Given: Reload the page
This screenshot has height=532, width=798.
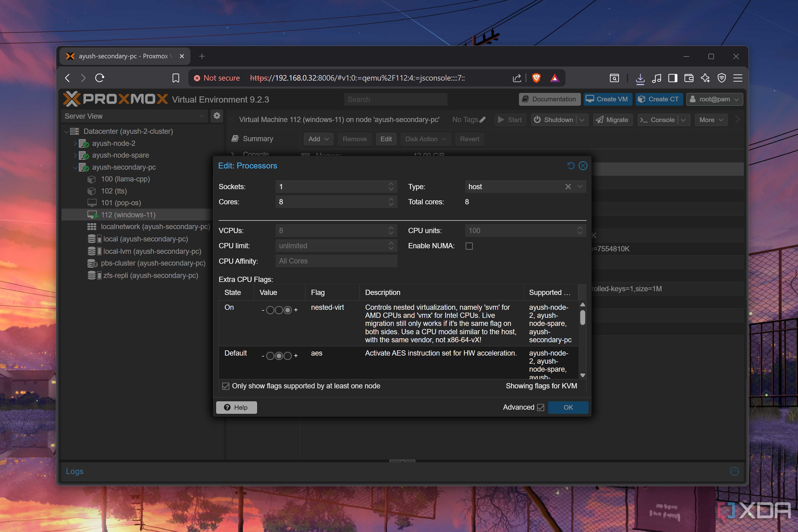Looking at the screenshot, I should tap(99, 78).
